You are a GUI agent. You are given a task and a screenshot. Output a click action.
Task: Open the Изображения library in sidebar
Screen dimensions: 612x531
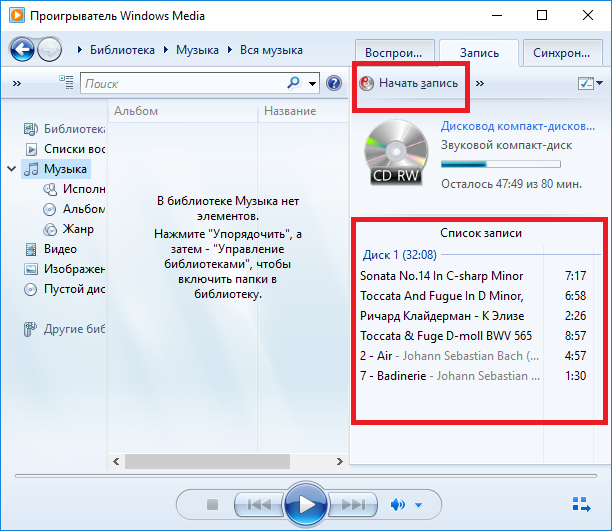click(x=64, y=269)
